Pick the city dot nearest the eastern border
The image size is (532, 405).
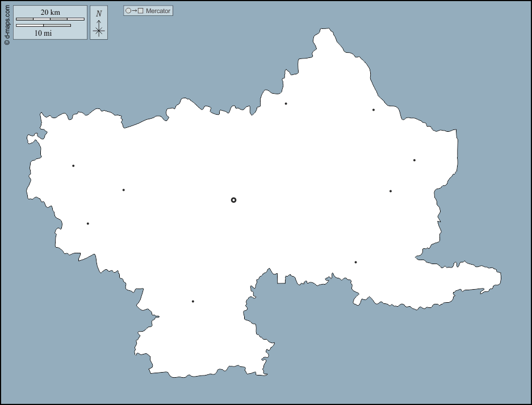pos(414,160)
